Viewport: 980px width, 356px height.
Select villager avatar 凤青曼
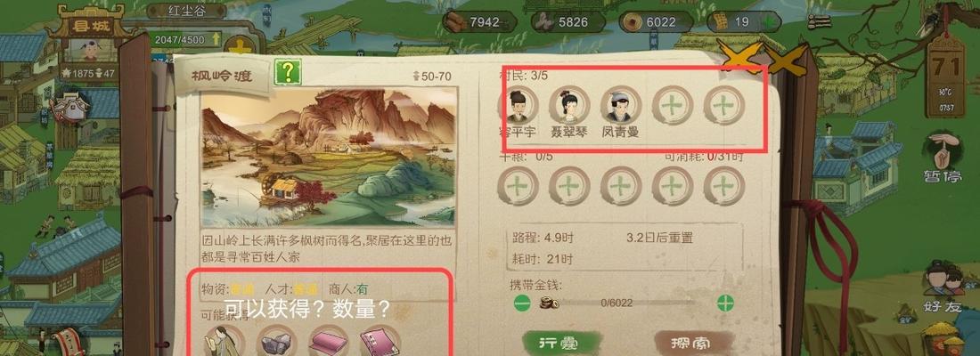tap(621, 105)
